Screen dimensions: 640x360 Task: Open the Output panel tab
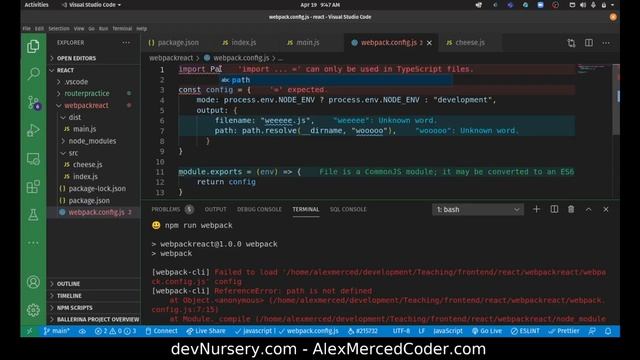[x=215, y=209]
